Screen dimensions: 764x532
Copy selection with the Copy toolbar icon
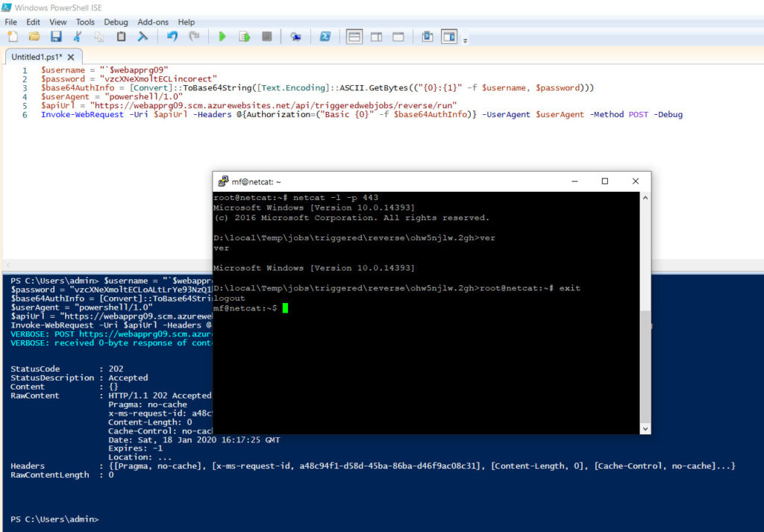(99, 37)
